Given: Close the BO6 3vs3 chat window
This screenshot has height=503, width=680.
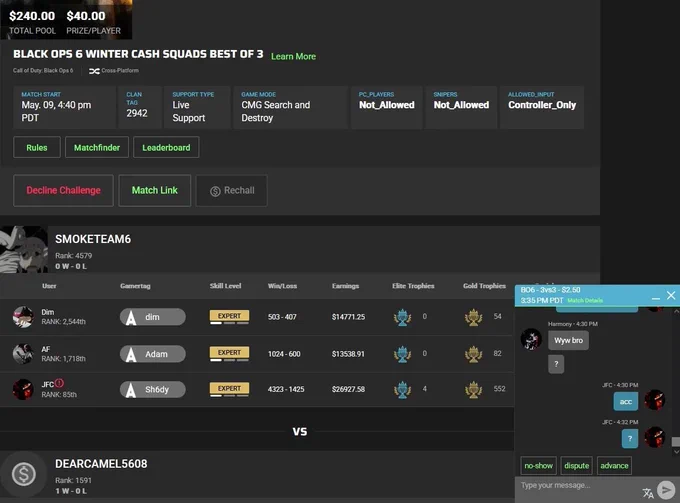Looking at the screenshot, I should coord(671,295).
